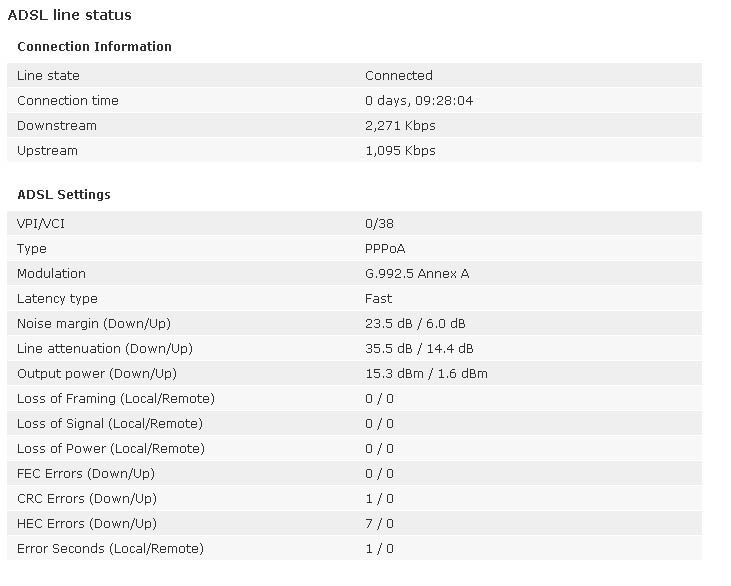Click the Latency type row label

point(57,299)
